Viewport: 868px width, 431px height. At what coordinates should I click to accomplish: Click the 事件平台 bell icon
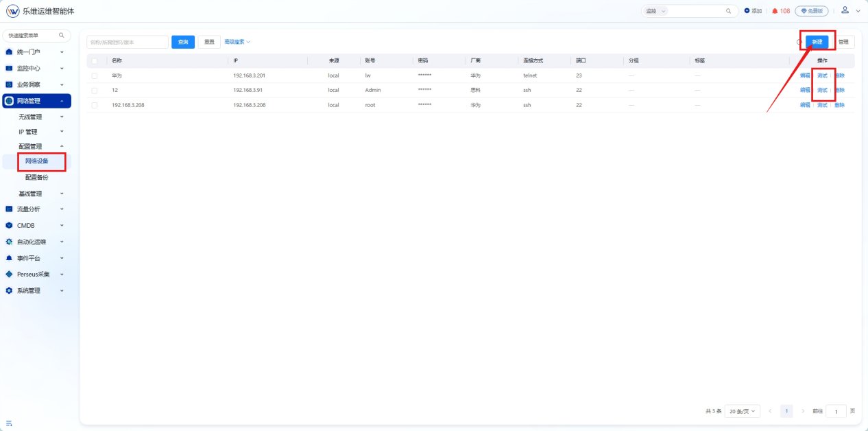click(9, 258)
